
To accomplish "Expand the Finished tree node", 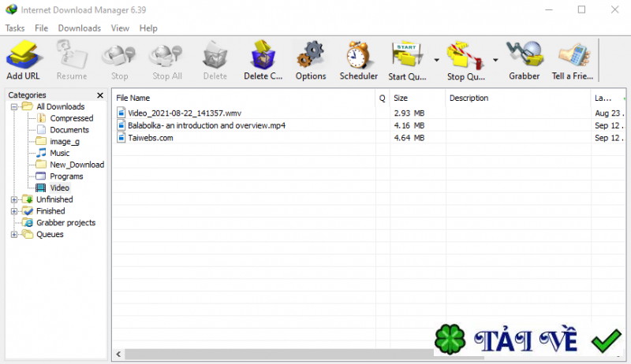I will (x=14, y=211).
